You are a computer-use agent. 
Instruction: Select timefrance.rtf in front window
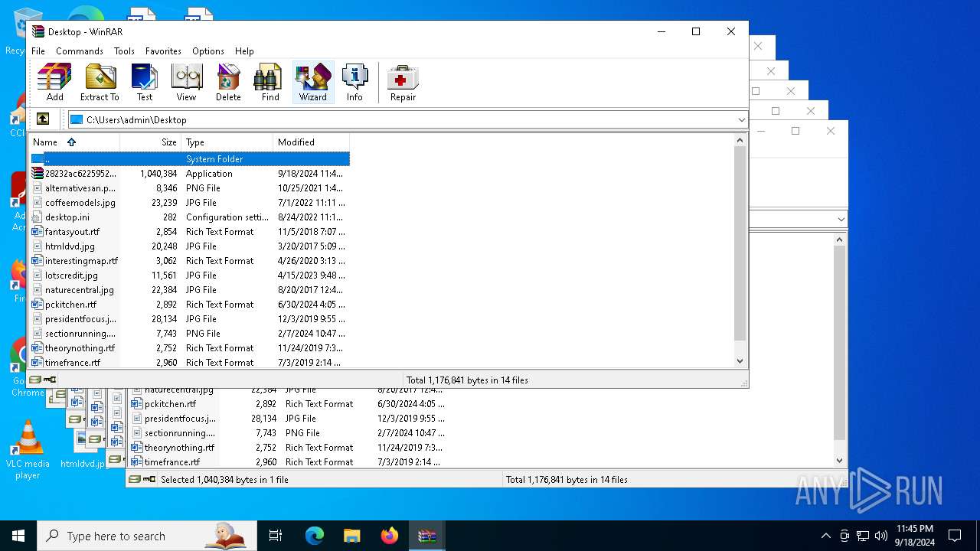[189, 363]
